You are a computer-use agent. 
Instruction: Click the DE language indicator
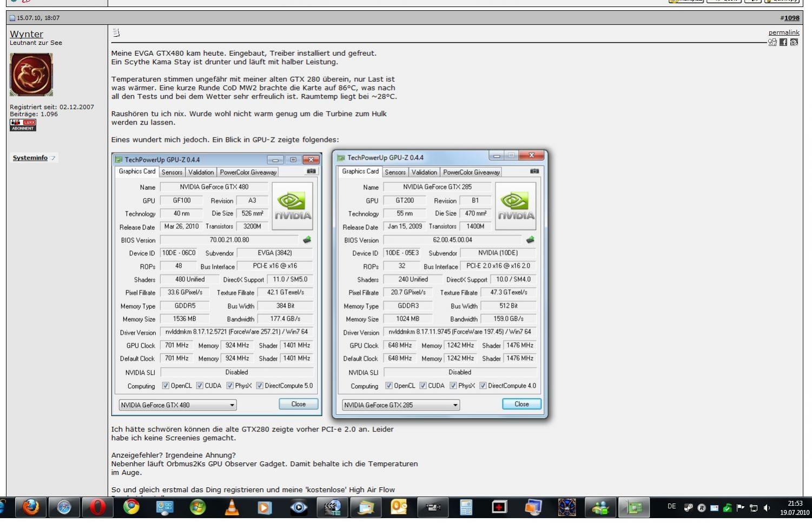point(671,507)
